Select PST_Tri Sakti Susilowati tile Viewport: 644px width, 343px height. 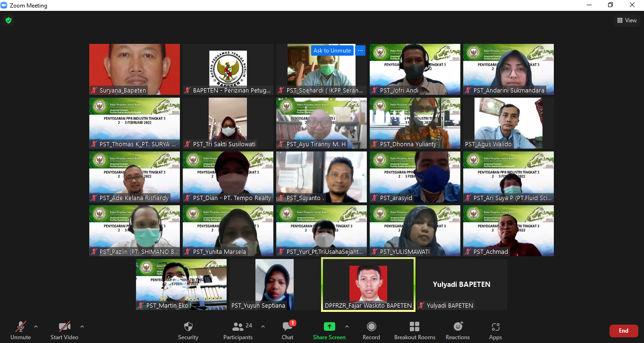click(x=228, y=123)
